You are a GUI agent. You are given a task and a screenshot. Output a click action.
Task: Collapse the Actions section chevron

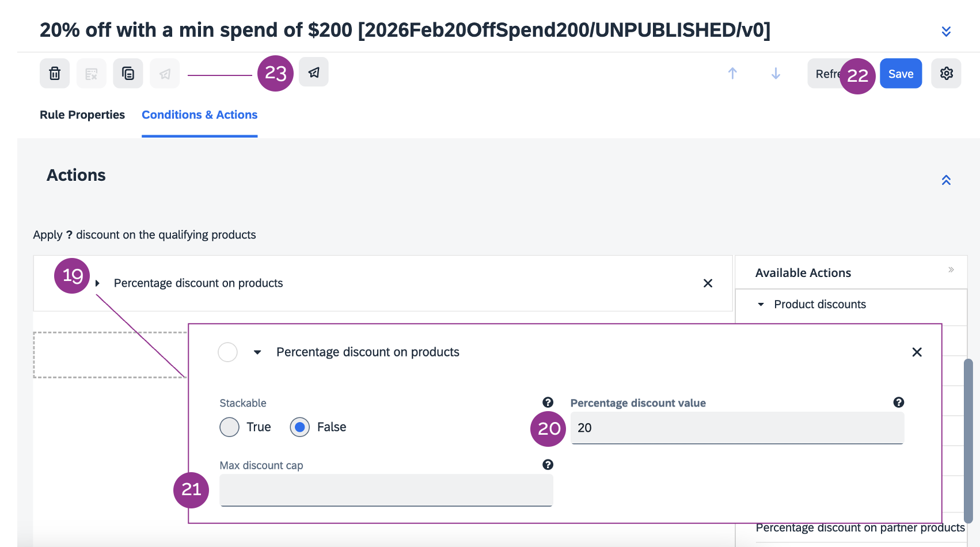tap(945, 180)
